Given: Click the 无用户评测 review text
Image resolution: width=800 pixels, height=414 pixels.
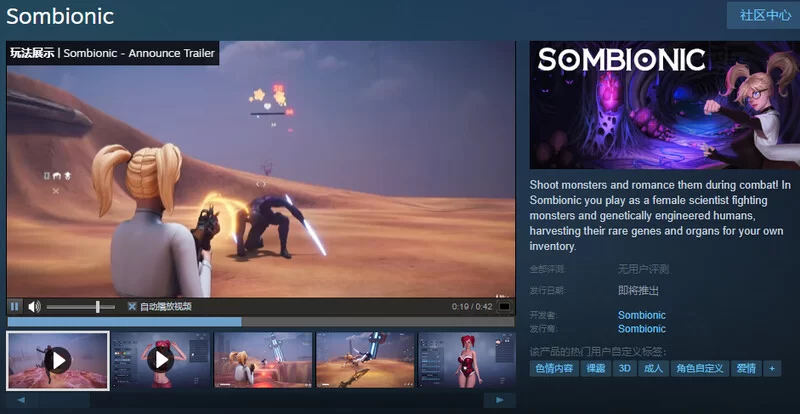Looking at the screenshot, I should click(643, 269).
